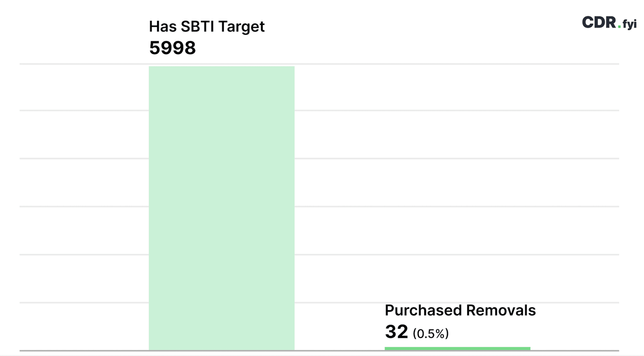Click the 5998 value
644x356 pixels.
tap(172, 48)
